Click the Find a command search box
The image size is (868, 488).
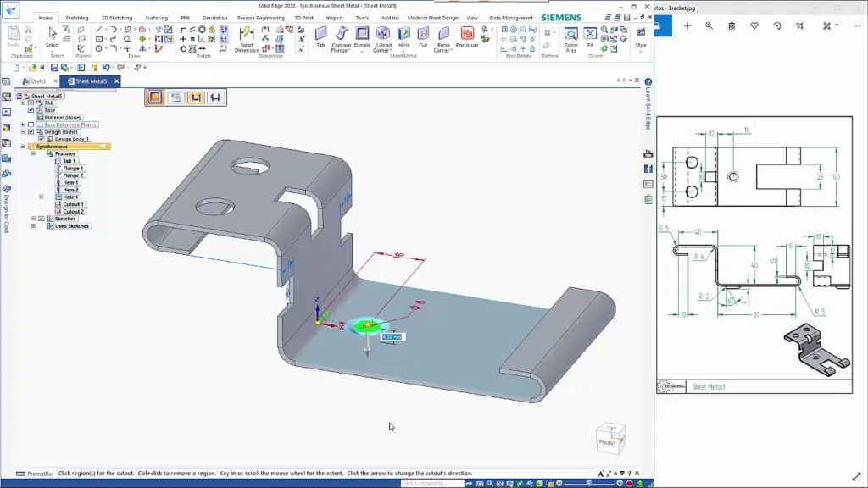point(431,483)
